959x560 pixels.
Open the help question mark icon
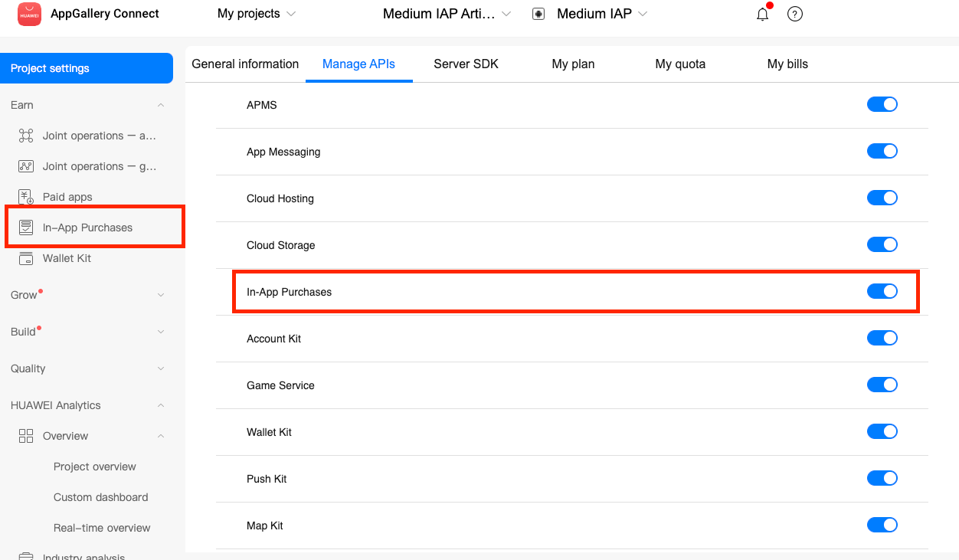point(795,14)
